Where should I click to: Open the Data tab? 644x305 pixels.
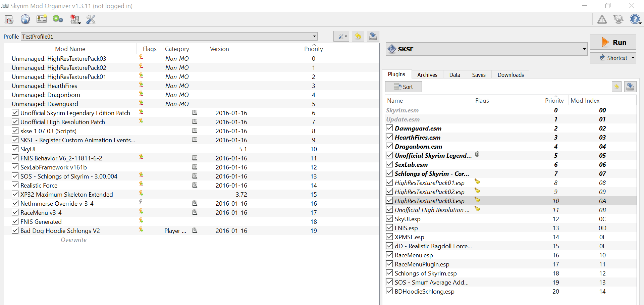[455, 75]
